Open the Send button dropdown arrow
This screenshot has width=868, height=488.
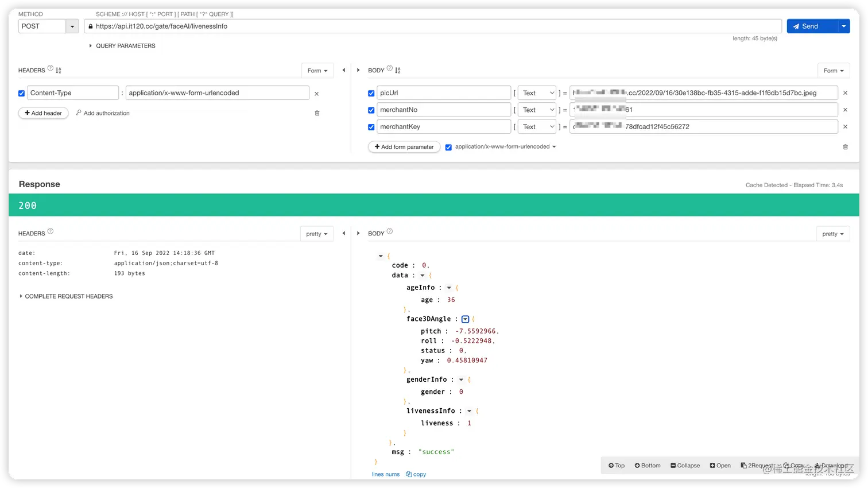pyautogui.click(x=844, y=26)
